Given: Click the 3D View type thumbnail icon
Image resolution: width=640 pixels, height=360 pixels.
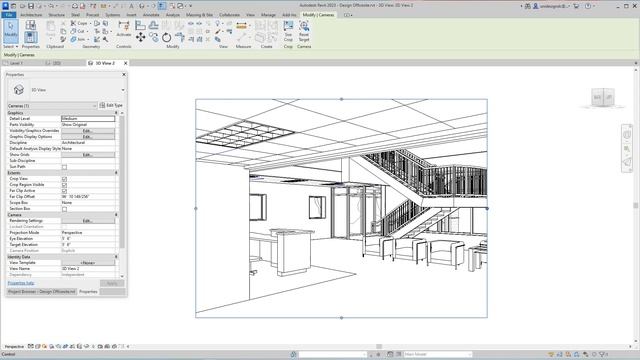Looking at the screenshot, I should pyautogui.click(x=18, y=90).
